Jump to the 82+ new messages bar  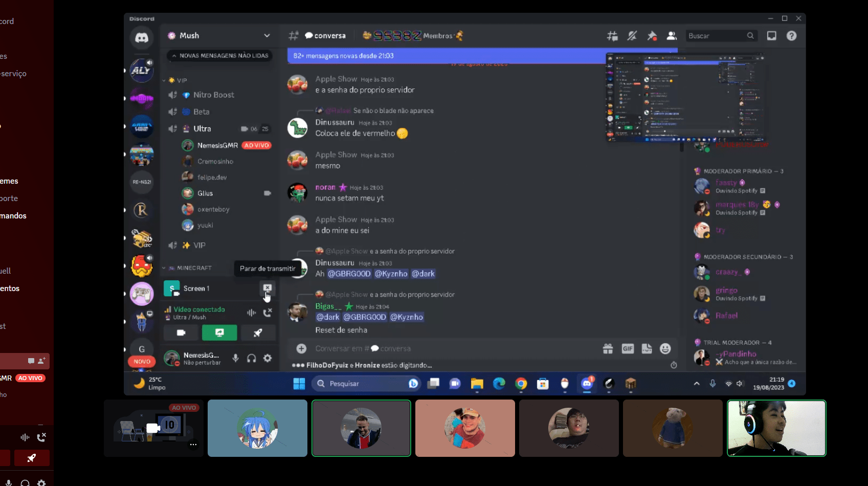[x=482, y=56]
